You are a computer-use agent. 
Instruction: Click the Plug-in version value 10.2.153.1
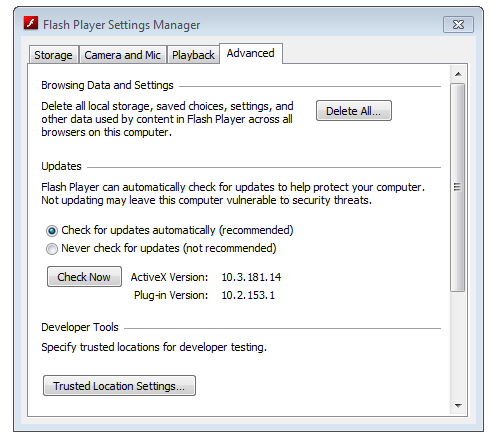248,295
